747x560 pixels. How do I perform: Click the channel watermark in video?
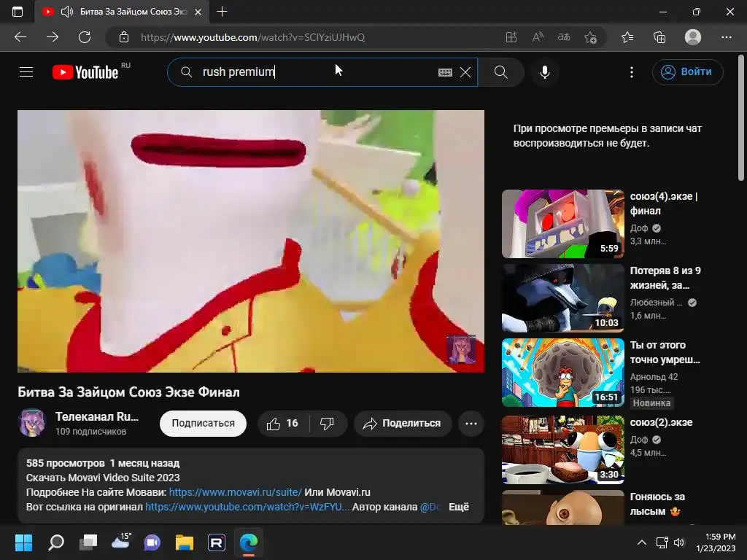point(461,349)
